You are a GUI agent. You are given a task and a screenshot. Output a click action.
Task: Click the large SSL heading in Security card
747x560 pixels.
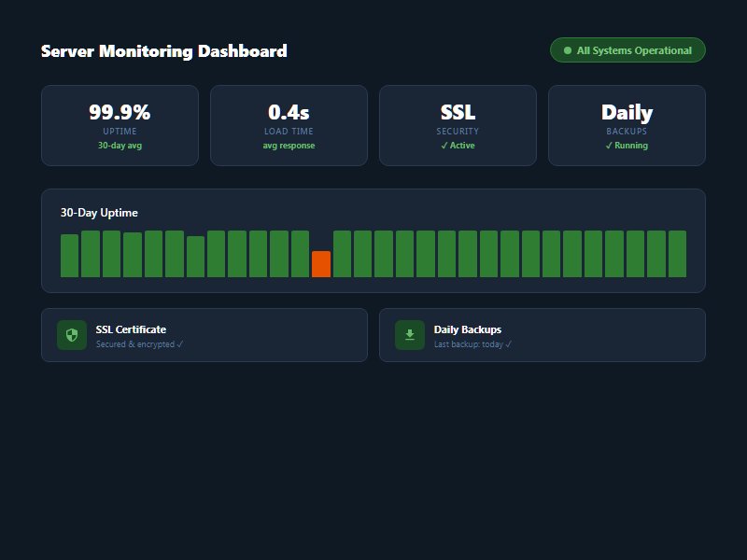tap(458, 112)
